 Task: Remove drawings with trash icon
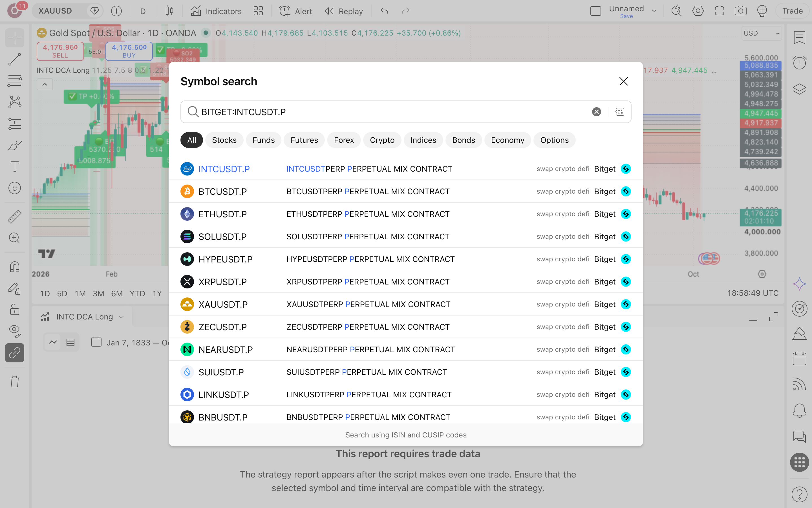click(15, 381)
